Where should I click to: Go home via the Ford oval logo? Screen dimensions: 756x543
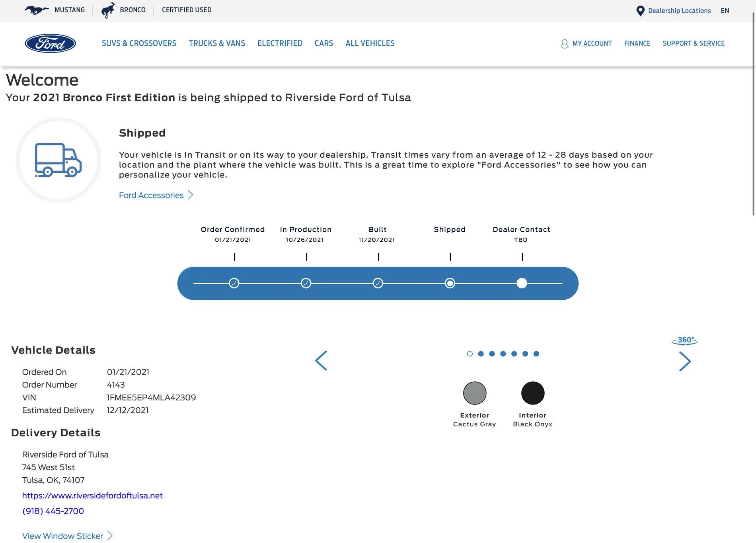51,43
